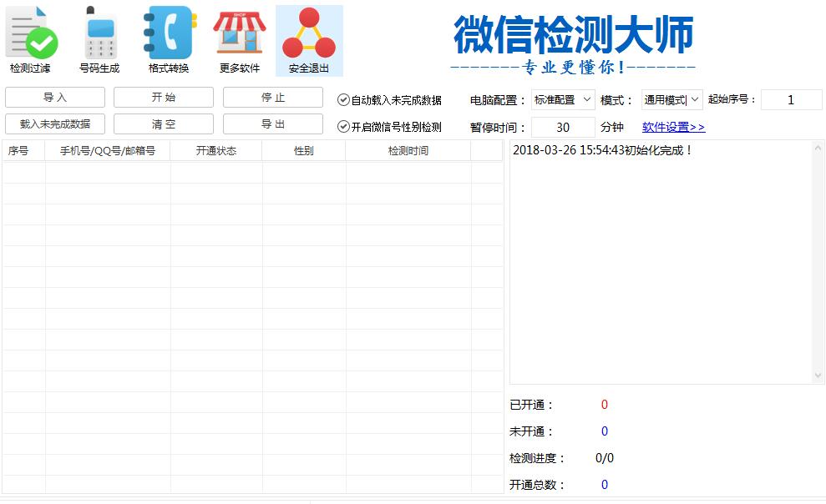Toggle 开启微信号性别检测 checkbox
Image resolution: width=826 pixels, height=504 pixels.
coord(343,127)
